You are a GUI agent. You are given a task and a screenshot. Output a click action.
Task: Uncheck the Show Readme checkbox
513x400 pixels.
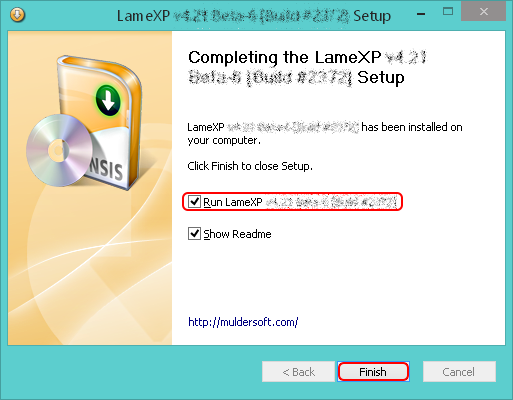tap(194, 234)
